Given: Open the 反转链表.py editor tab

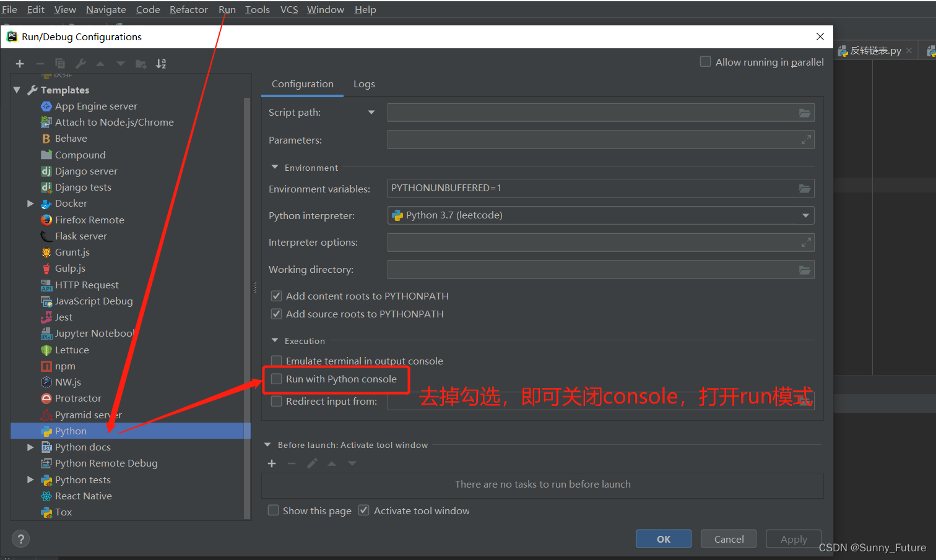Looking at the screenshot, I should click(x=875, y=51).
